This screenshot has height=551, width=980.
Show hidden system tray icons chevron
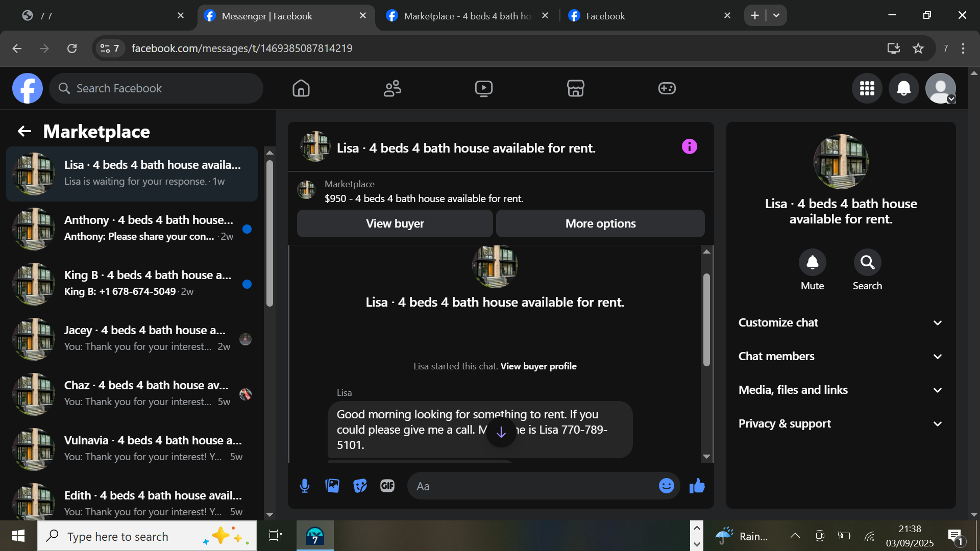[x=795, y=536]
